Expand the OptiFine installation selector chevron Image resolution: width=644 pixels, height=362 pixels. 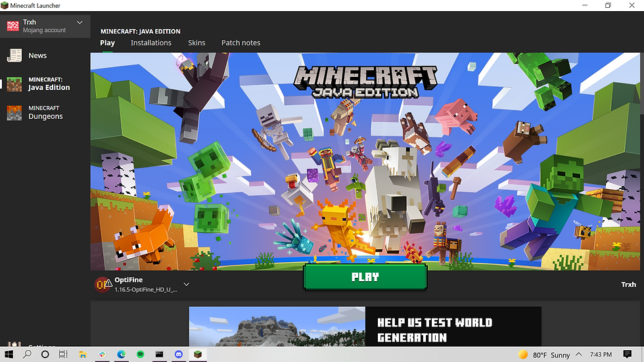(x=186, y=284)
